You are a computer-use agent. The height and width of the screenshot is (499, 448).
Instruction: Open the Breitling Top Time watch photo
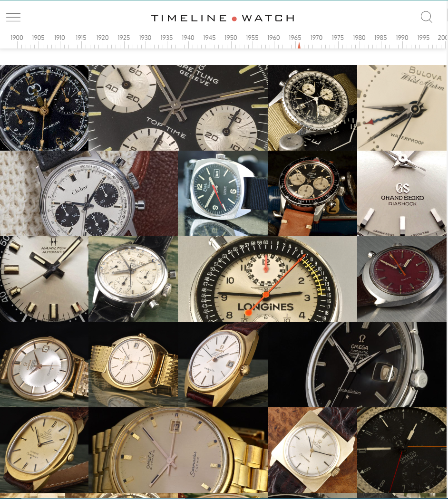[178, 107]
